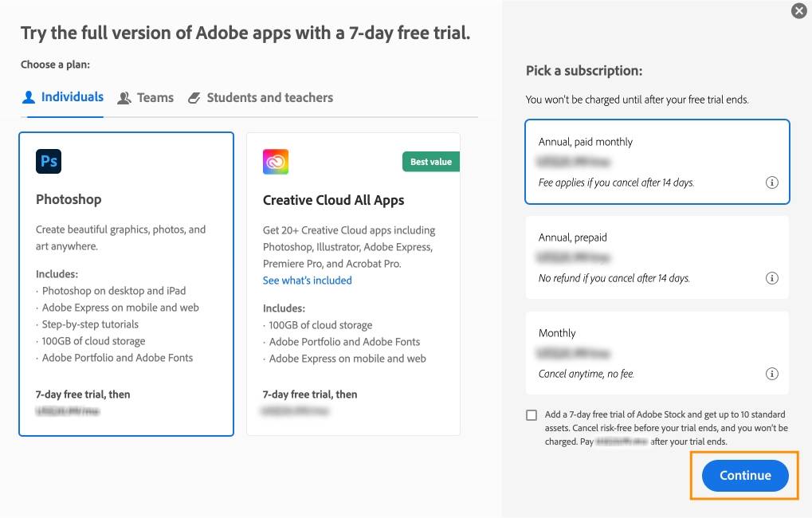Click the Photoshop Ps app icon
This screenshot has width=812, height=518.
[x=49, y=161]
